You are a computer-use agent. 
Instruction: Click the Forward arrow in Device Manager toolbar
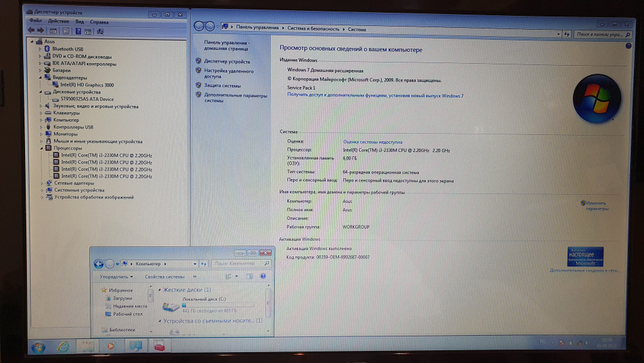click(40, 30)
